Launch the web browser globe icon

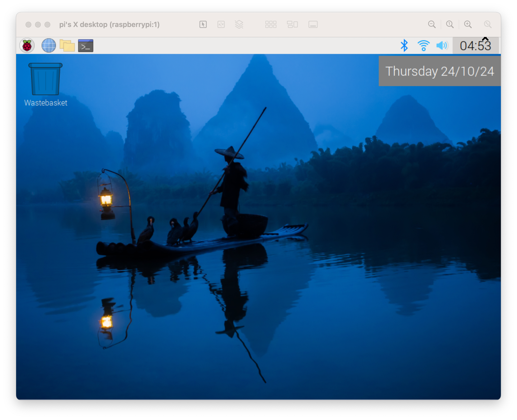[x=49, y=45]
